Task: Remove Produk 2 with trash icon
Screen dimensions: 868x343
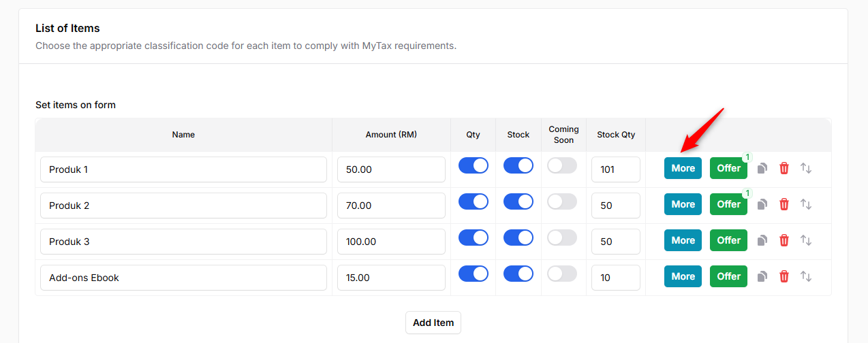Action: [784, 204]
